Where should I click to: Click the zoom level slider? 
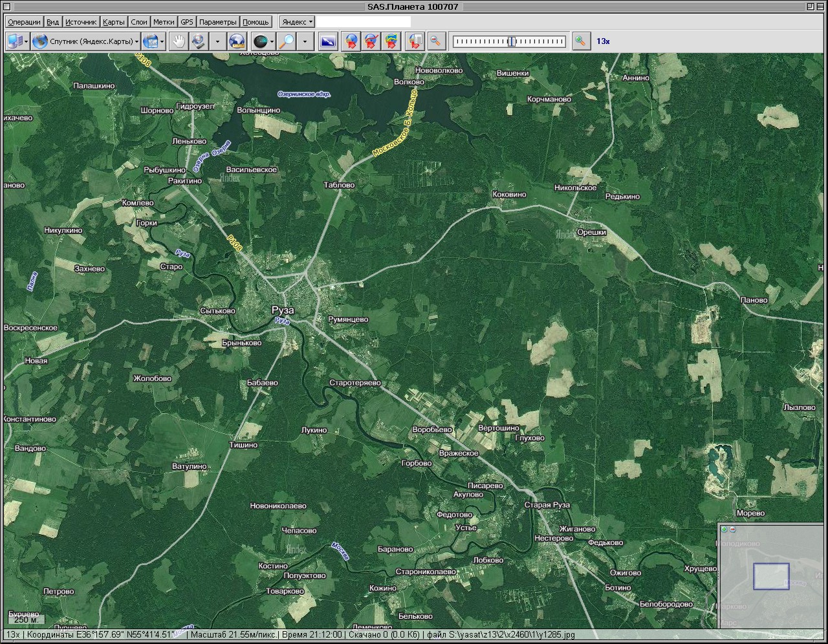509,41
